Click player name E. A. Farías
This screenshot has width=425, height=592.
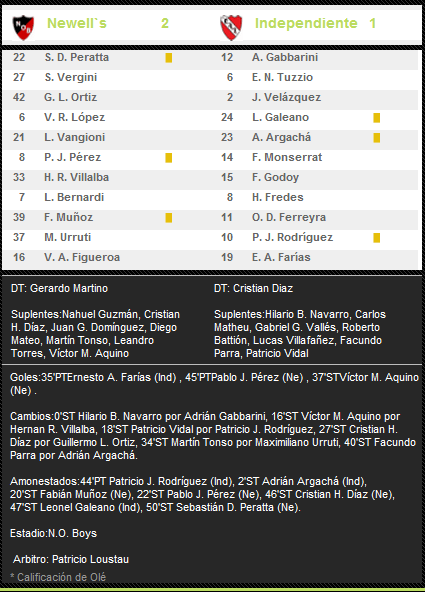pyautogui.click(x=281, y=257)
